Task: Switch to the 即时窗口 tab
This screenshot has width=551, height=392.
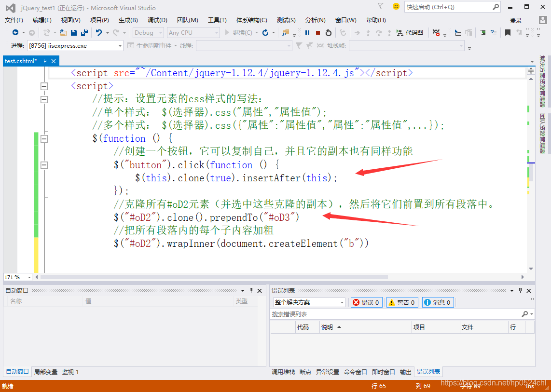Action: pos(384,372)
